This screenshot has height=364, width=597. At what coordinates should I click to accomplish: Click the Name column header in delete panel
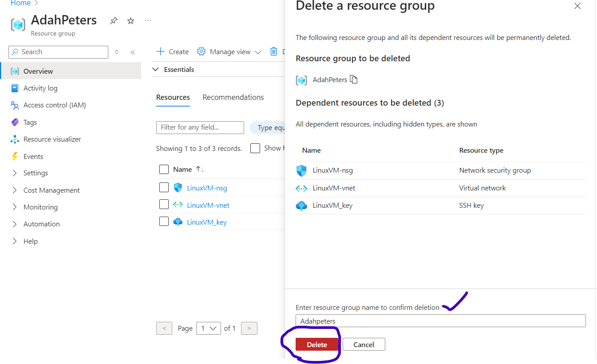[312, 150]
